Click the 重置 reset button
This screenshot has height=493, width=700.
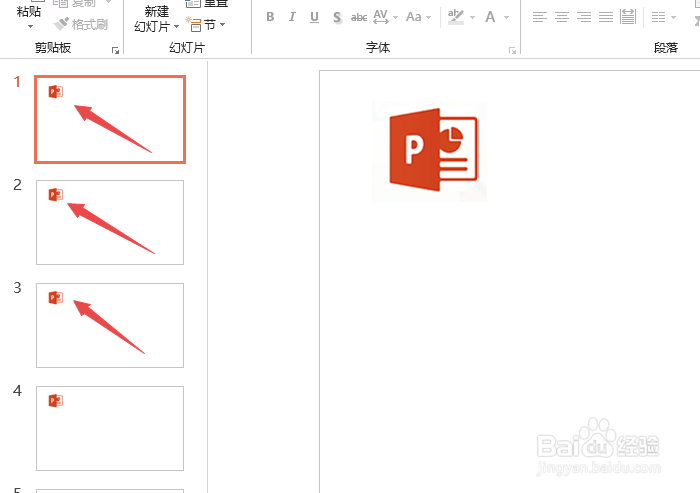tap(208, 4)
